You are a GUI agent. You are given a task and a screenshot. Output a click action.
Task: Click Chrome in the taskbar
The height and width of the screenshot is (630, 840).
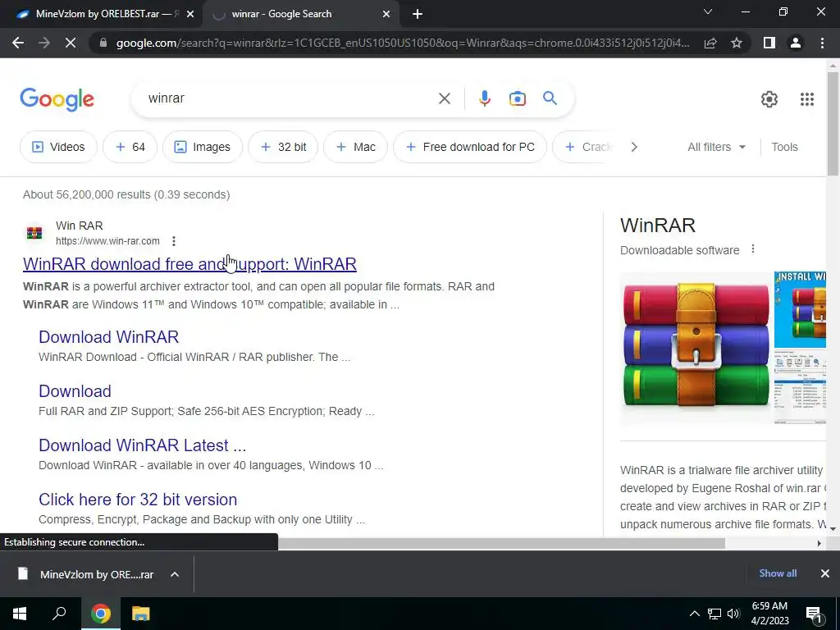pyautogui.click(x=100, y=614)
